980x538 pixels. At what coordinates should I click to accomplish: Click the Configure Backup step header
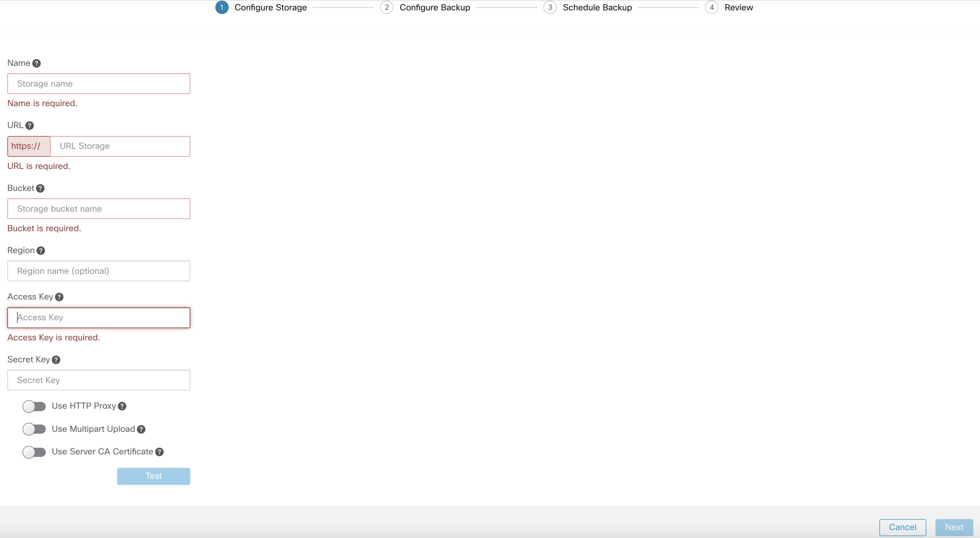point(435,8)
